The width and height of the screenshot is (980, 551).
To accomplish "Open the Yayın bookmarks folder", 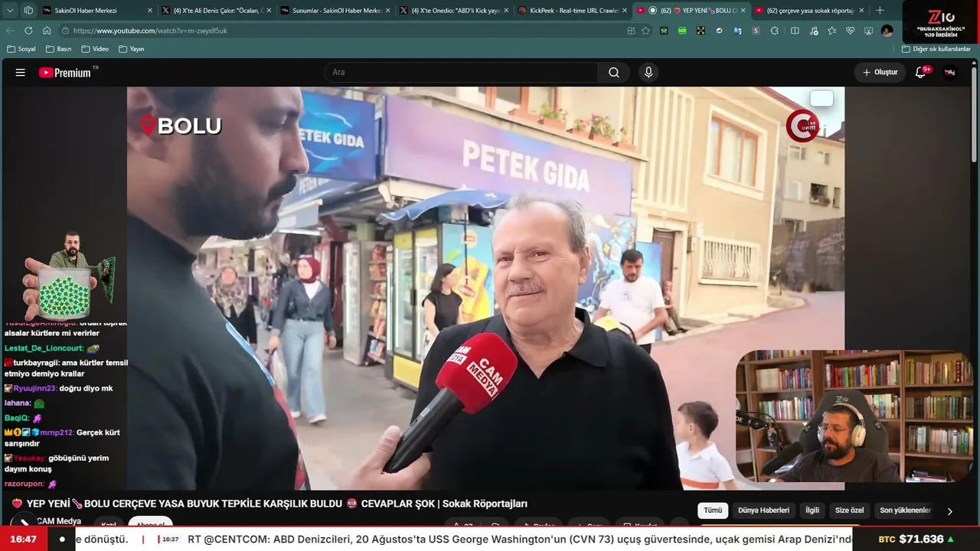I will [x=132, y=49].
